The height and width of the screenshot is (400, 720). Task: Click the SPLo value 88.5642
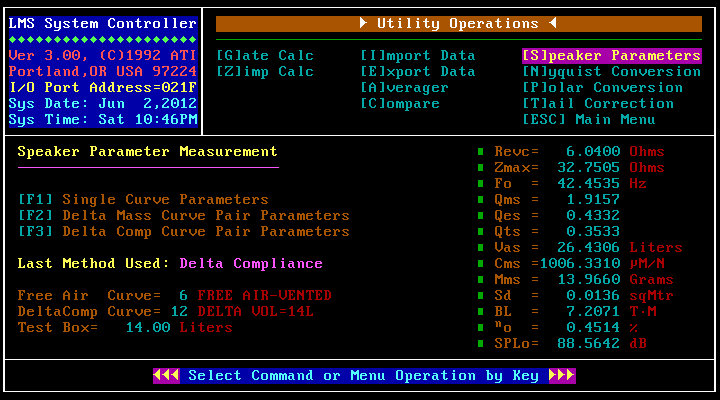589,344
